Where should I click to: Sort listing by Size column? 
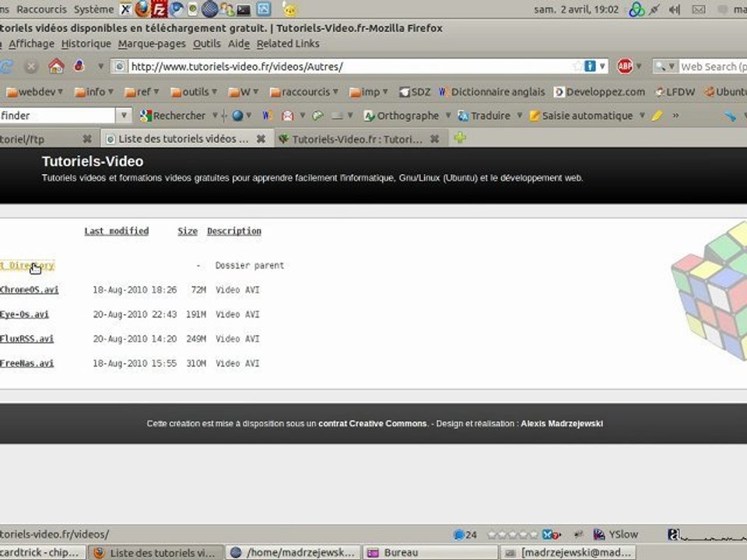pyautogui.click(x=188, y=231)
